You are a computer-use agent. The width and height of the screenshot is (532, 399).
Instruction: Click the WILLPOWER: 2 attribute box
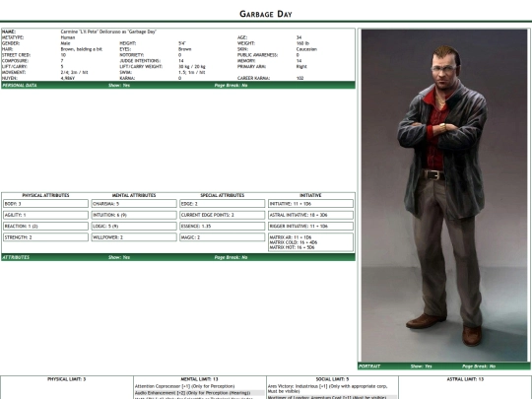[x=134, y=237]
